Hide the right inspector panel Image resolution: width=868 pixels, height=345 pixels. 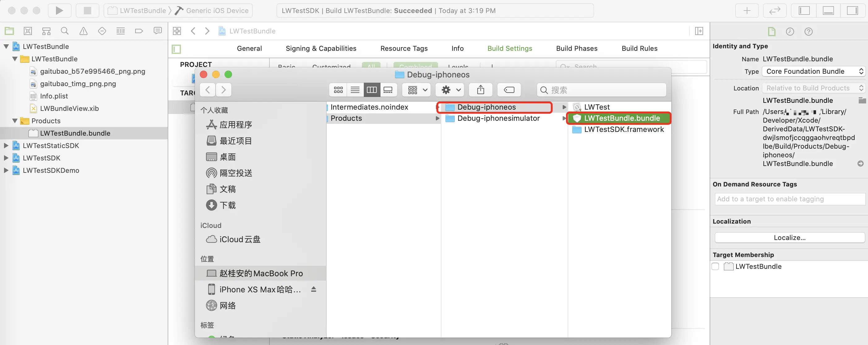pyautogui.click(x=852, y=11)
